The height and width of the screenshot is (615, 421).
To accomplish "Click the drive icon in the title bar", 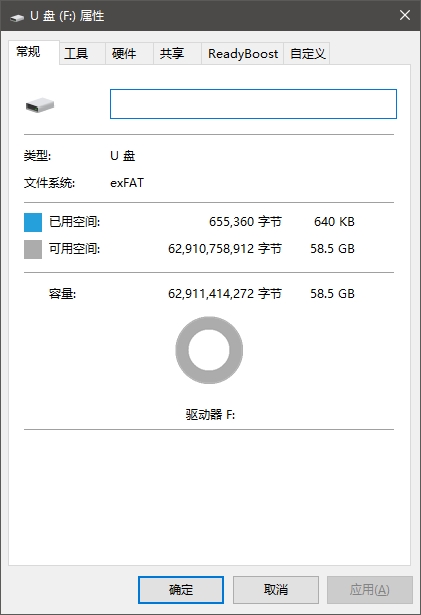I will tap(17, 16).
